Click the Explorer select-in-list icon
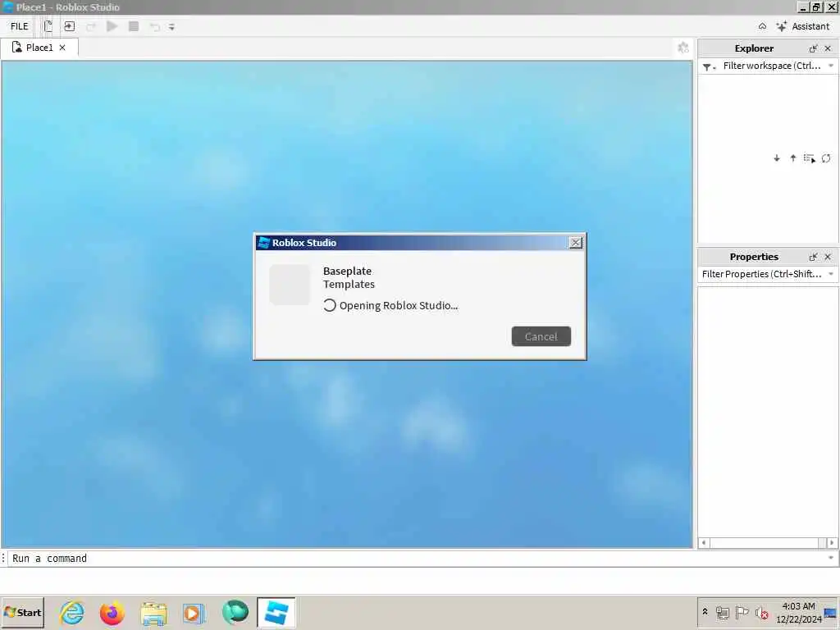The width and height of the screenshot is (840, 630). [x=810, y=158]
